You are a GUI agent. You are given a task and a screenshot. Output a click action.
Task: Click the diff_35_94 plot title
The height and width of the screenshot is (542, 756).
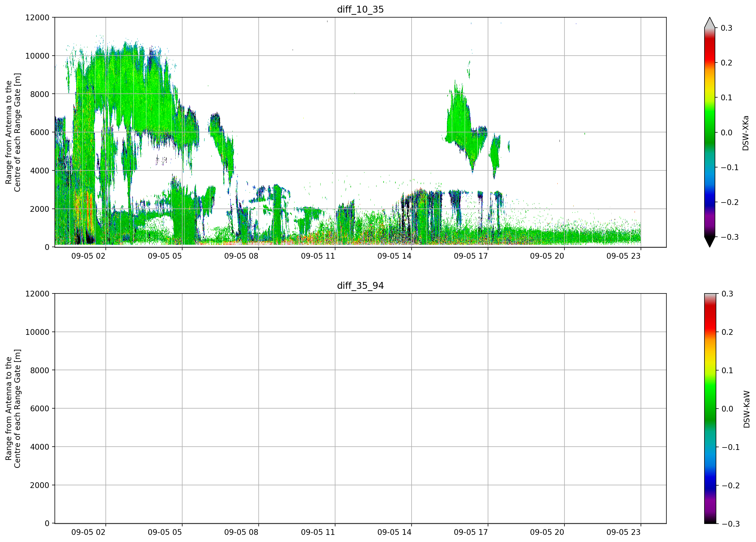point(360,286)
